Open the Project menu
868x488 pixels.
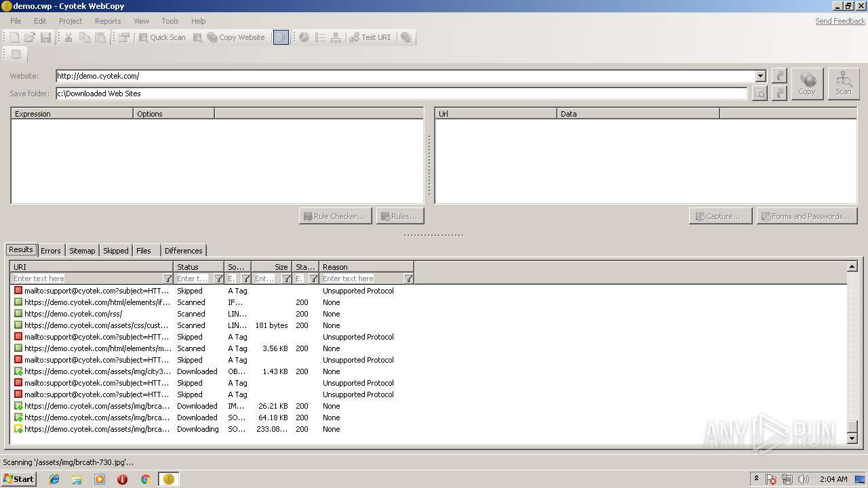click(71, 21)
